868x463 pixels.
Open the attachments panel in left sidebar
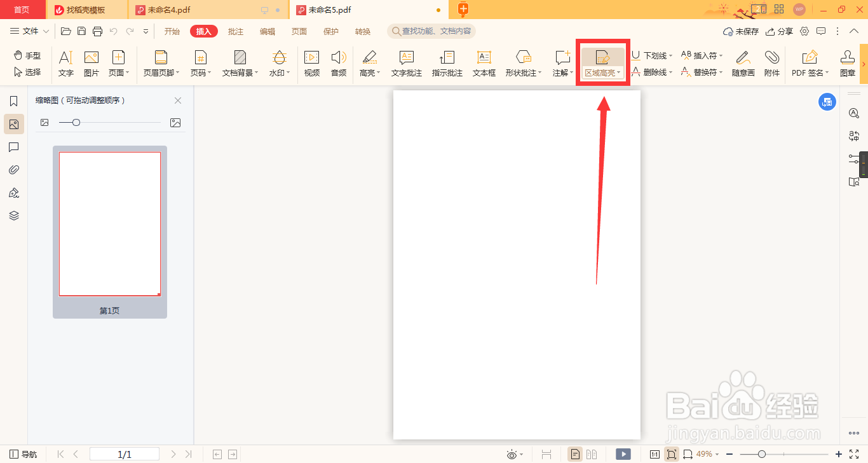(14, 170)
